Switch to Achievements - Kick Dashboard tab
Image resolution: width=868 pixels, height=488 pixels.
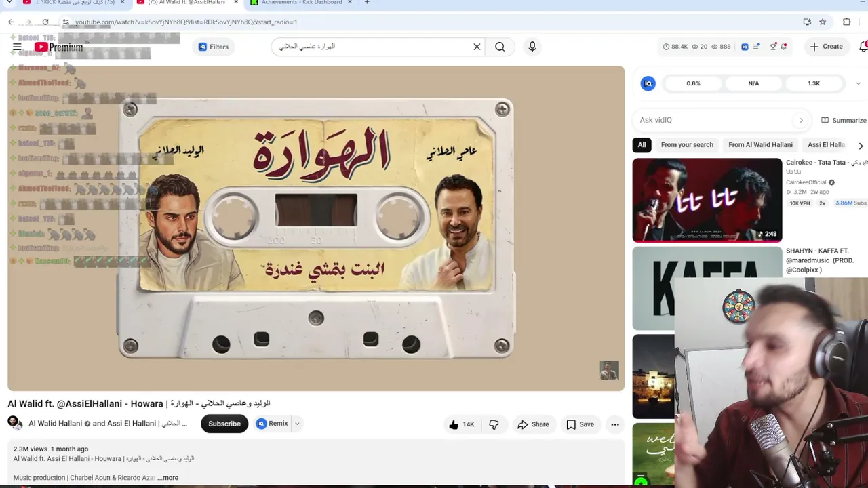coord(302,3)
